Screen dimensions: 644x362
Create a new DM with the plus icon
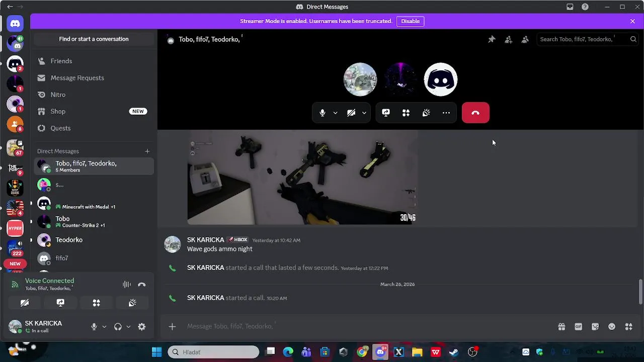click(147, 151)
